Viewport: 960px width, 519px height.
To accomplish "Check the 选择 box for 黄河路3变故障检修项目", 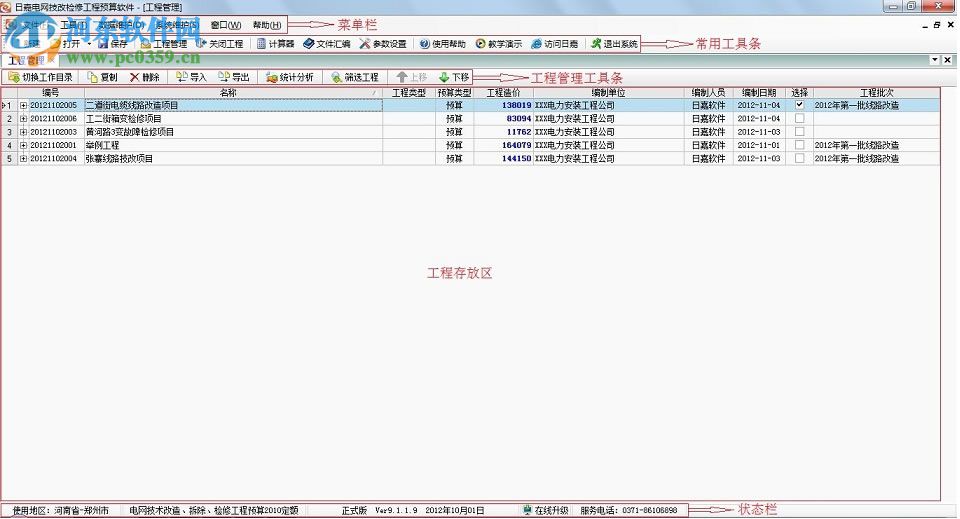I will point(799,132).
